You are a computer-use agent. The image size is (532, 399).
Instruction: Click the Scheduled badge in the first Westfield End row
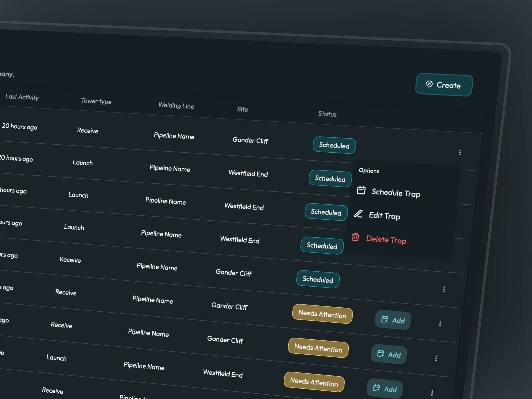click(x=330, y=178)
